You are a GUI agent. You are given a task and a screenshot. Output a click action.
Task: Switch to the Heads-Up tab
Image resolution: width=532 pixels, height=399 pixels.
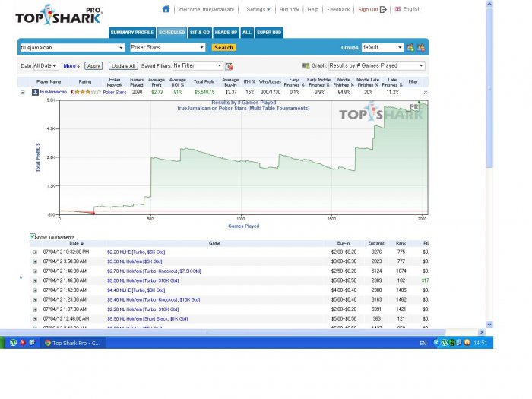[x=226, y=33]
